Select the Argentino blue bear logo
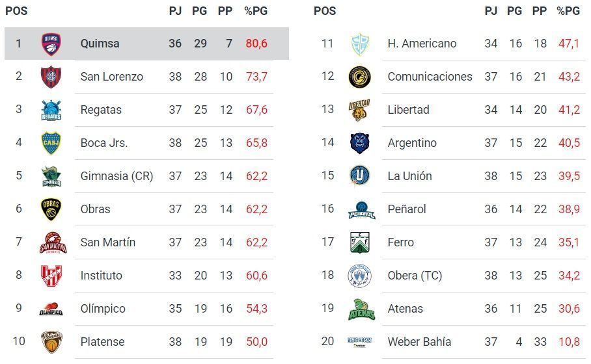 tap(359, 143)
